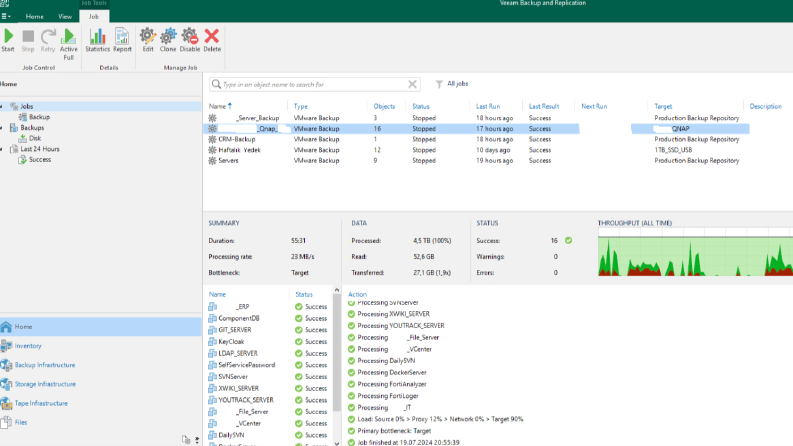Sort VM list by Status header
This screenshot has height=446, width=793.
tap(304, 294)
